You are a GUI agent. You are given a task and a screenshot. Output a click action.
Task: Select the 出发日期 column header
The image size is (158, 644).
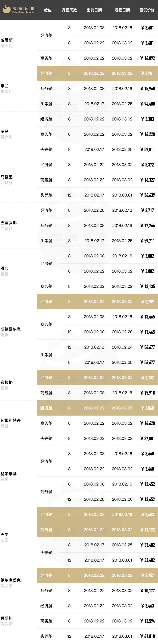pyautogui.click(x=94, y=10)
